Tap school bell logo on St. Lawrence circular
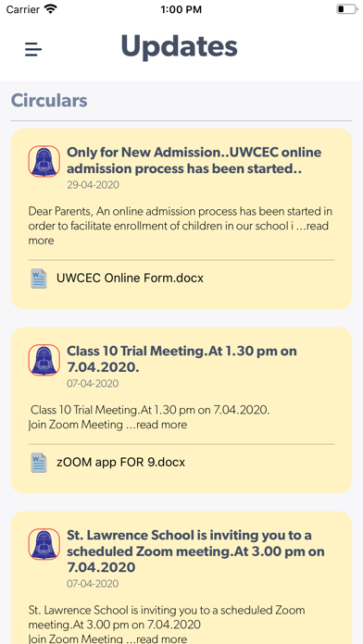This screenshot has width=363, height=644. pyautogui.click(x=44, y=544)
